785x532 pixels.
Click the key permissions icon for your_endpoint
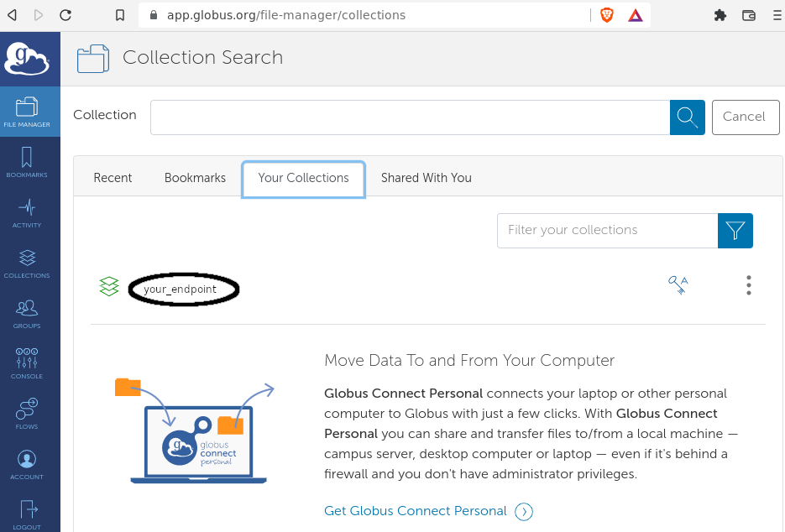point(678,284)
